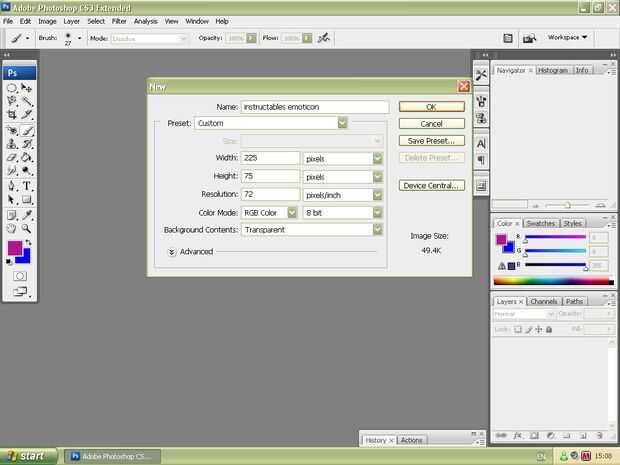This screenshot has height=465, width=620.
Task: Switch to the Histogram tab
Action: coord(552,70)
